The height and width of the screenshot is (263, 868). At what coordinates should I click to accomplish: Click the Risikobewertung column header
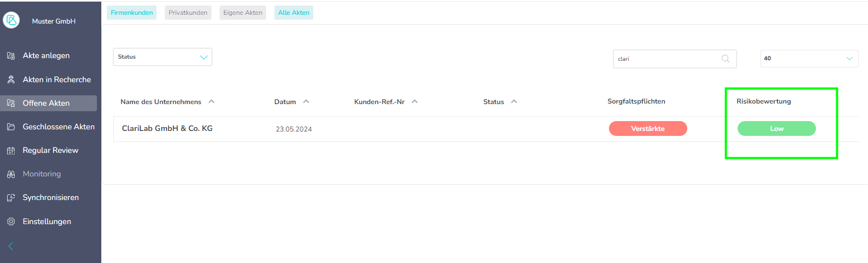point(763,101)
